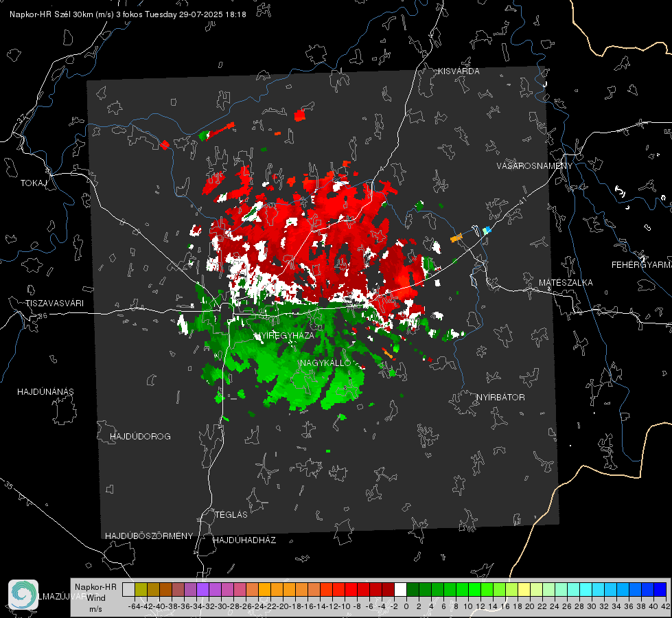Click the NAGYKÁLLÓ town label

[326, 363]
